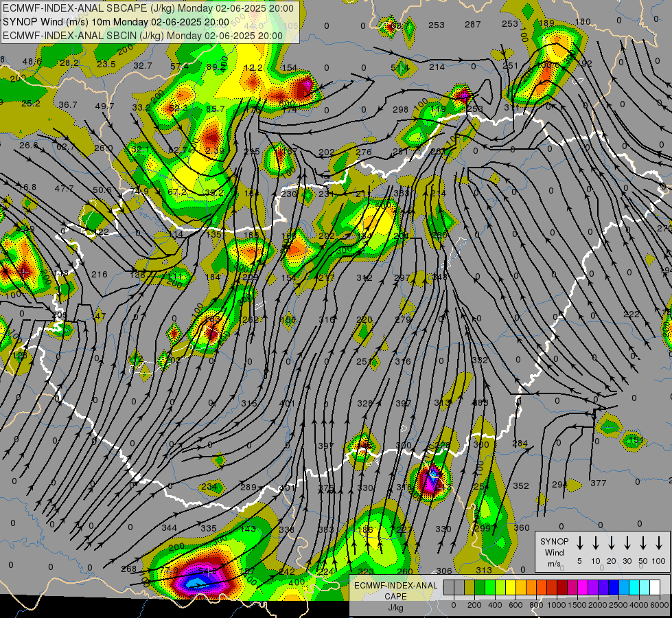Click the map value '216'
Viewport: 672px width, 618px height.
click(100, 274)
